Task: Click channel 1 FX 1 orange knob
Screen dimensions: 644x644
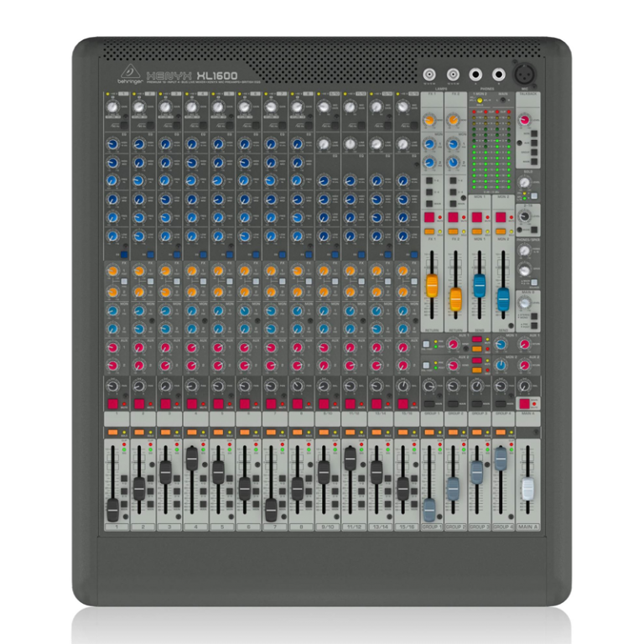Action: tap(112, 271)
